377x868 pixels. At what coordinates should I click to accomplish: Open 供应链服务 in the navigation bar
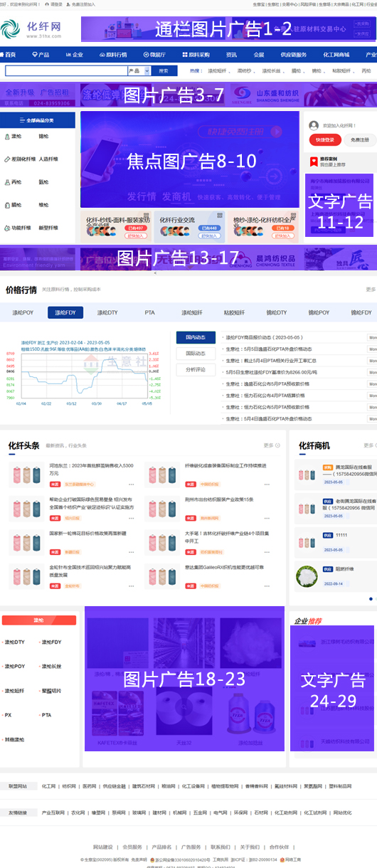(x=293, y=55)
